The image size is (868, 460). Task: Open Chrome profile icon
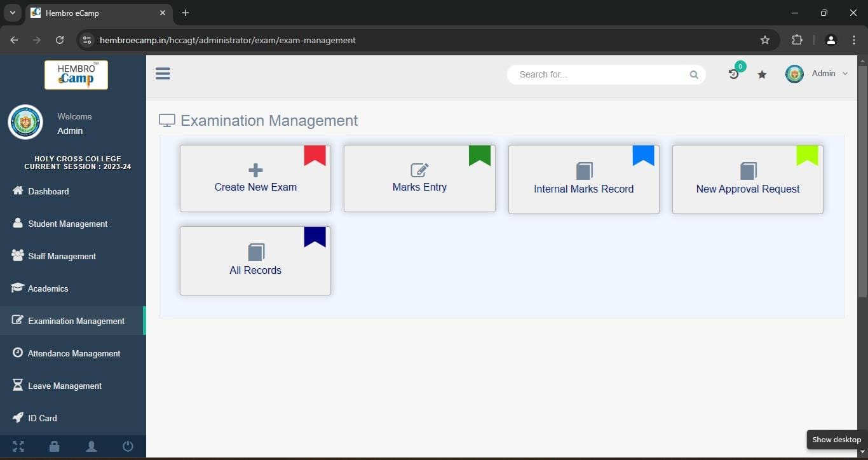(x=831, y=40)
